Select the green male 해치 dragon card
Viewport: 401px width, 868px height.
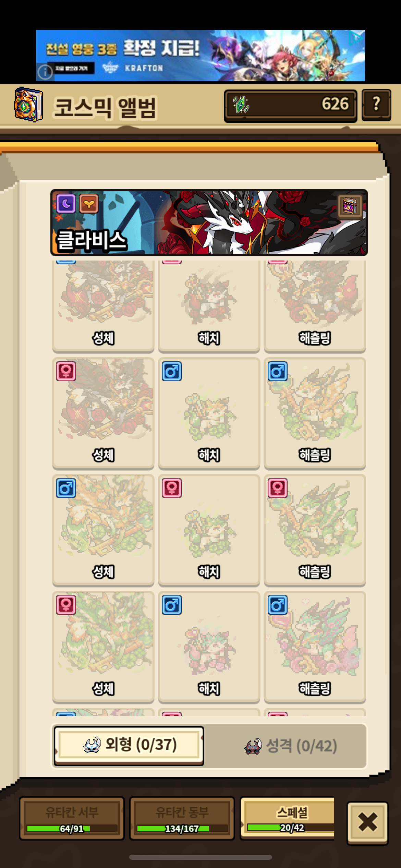tap(209, 413)
